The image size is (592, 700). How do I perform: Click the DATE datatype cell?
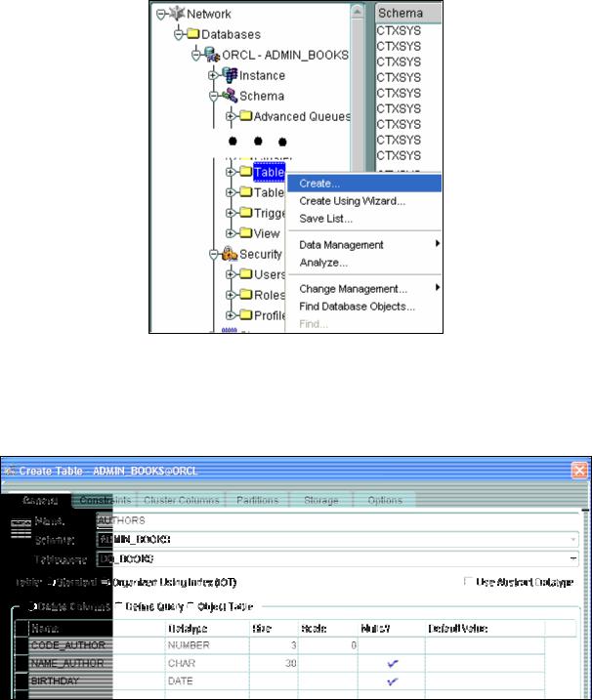tap(207, 681)
